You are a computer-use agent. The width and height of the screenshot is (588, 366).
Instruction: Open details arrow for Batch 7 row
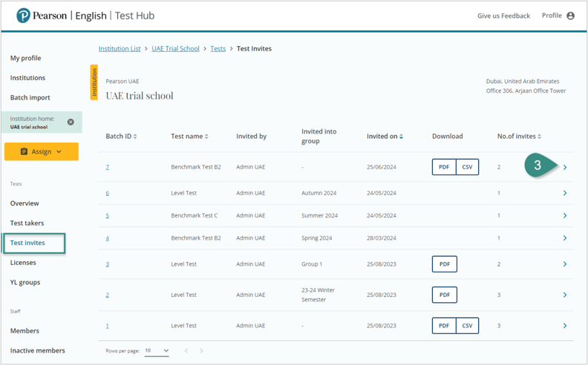tap(565, 168)
